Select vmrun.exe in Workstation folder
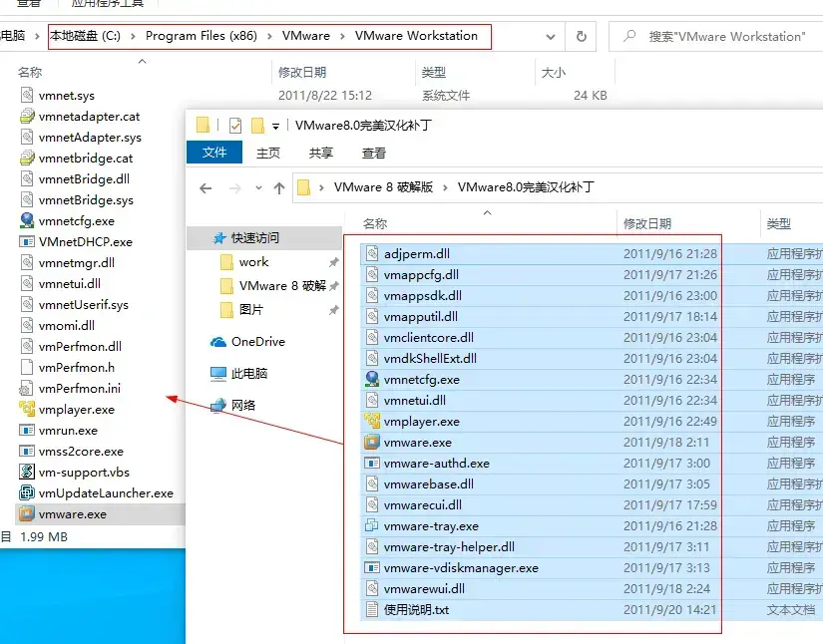 [x=68, y=430]
